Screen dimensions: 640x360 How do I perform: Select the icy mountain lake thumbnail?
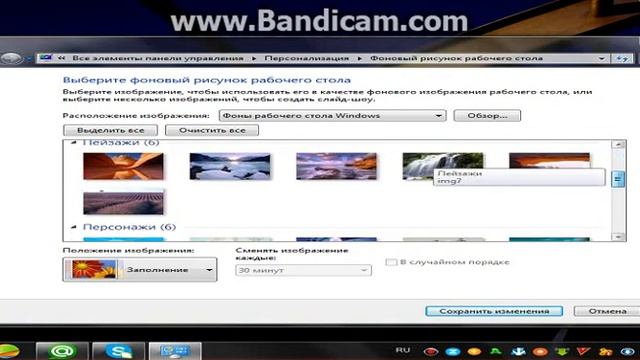point(230,166)
